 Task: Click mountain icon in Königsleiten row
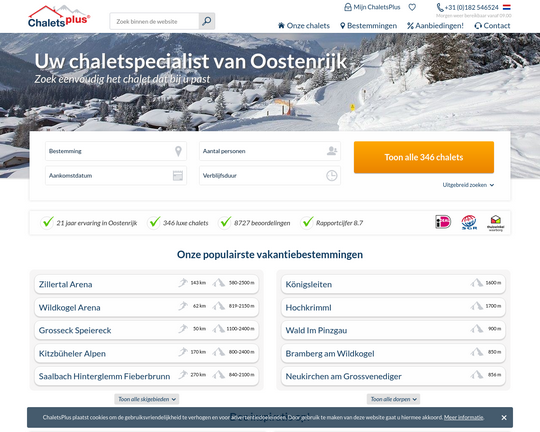pos(477,283)
